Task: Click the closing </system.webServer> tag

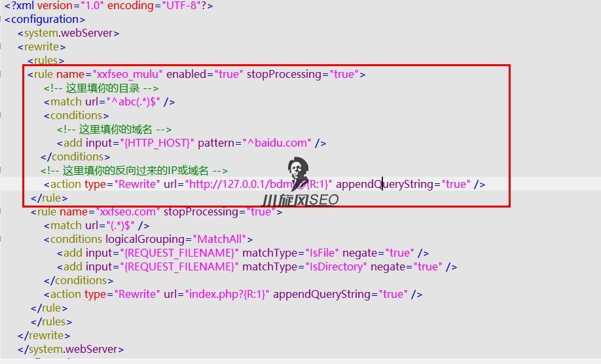Action: click(71, 350)
